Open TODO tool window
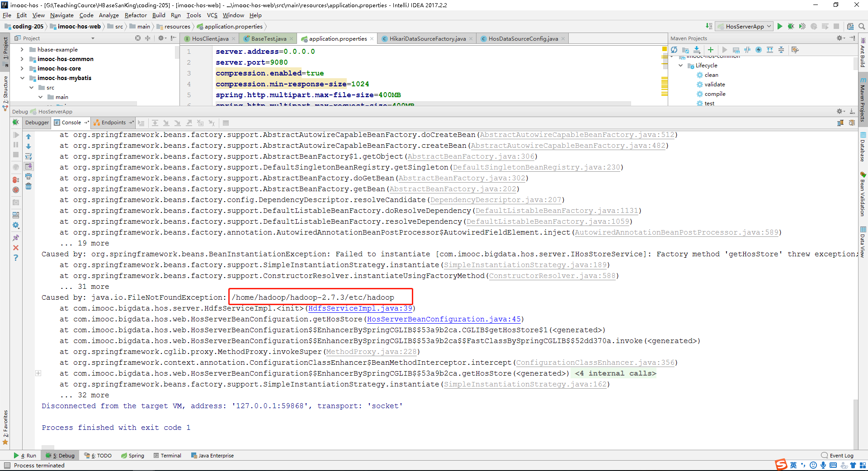Image resolution: width=868 pixels, height=471 pixels. 98,456
